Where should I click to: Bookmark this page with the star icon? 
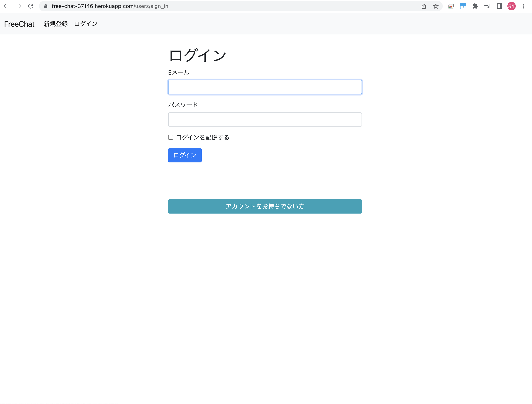[436, 6]
